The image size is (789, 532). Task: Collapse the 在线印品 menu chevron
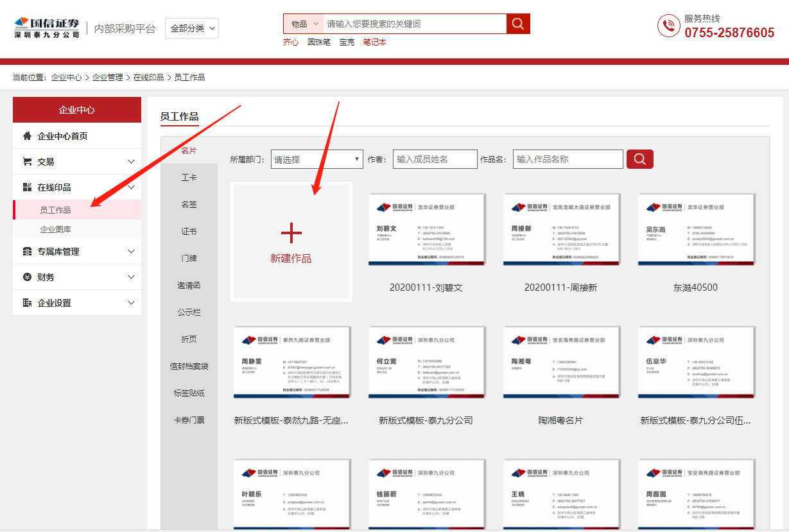(x=131, y=187)
